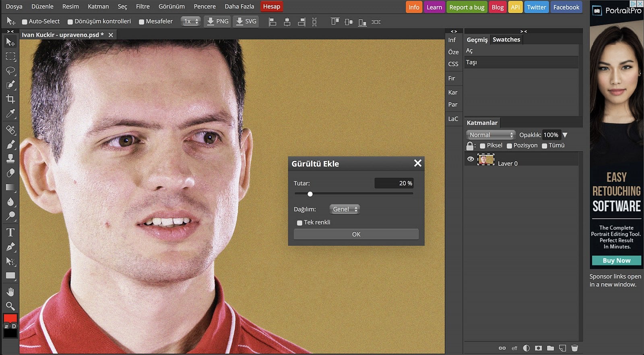Viewport: 644px width, 355px height.
Task: Select the Zoom magnifier tool
Action: pyautogui.click(x=10, y=305)
